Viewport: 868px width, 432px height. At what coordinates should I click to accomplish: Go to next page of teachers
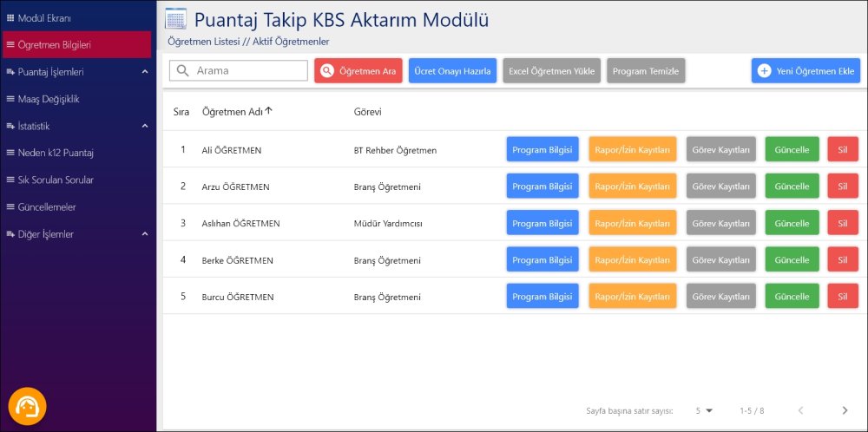(845, 410)
